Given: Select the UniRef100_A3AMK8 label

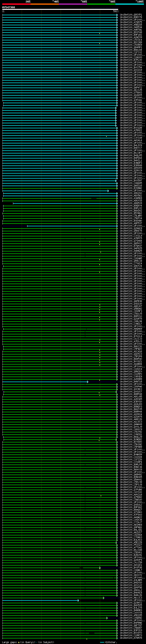Looking at the screenshot, I should click(x=131, y=198).
